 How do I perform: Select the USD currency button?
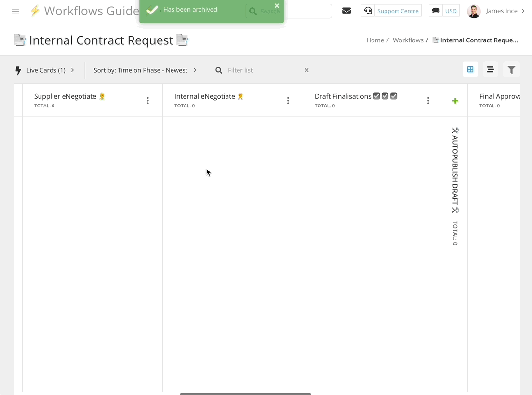[x=451, y=11]
